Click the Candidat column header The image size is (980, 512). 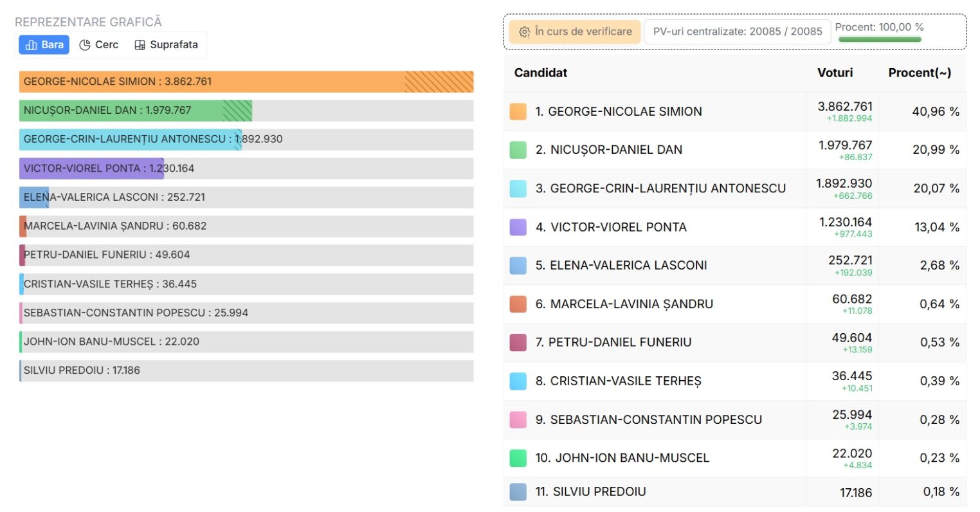pos(541,73)
